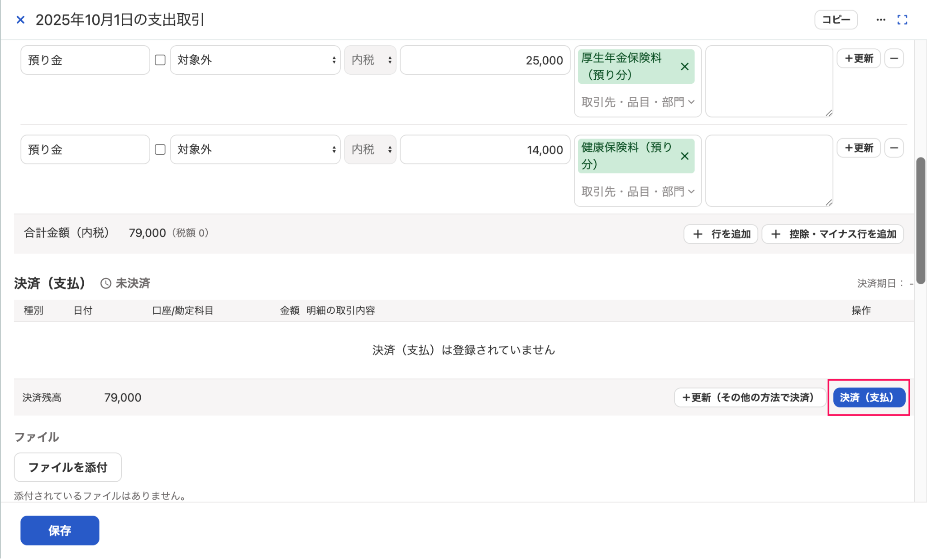Open the 対象外 tax dropdown in the 25,000 row

[x=255, y=60]
